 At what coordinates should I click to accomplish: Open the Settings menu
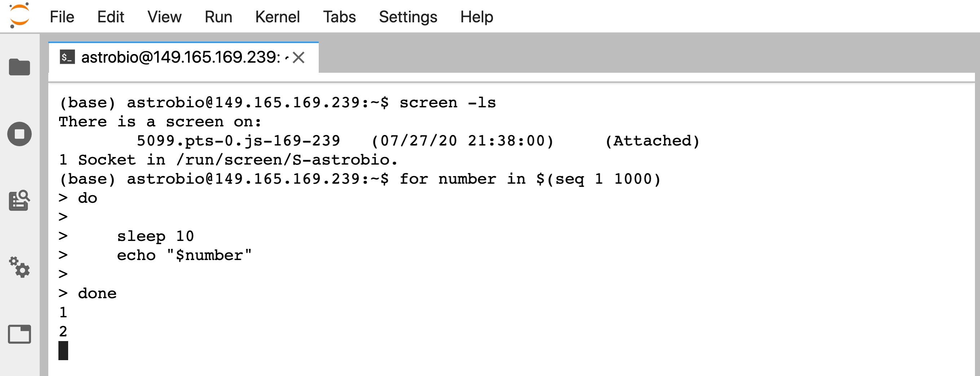click(408, 17)
